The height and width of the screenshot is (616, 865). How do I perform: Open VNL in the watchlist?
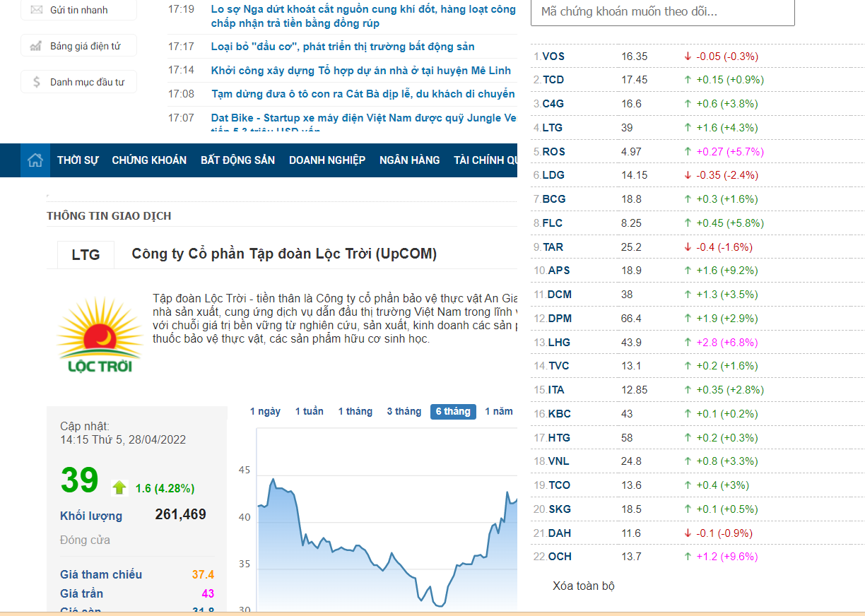tap(558, 461)
